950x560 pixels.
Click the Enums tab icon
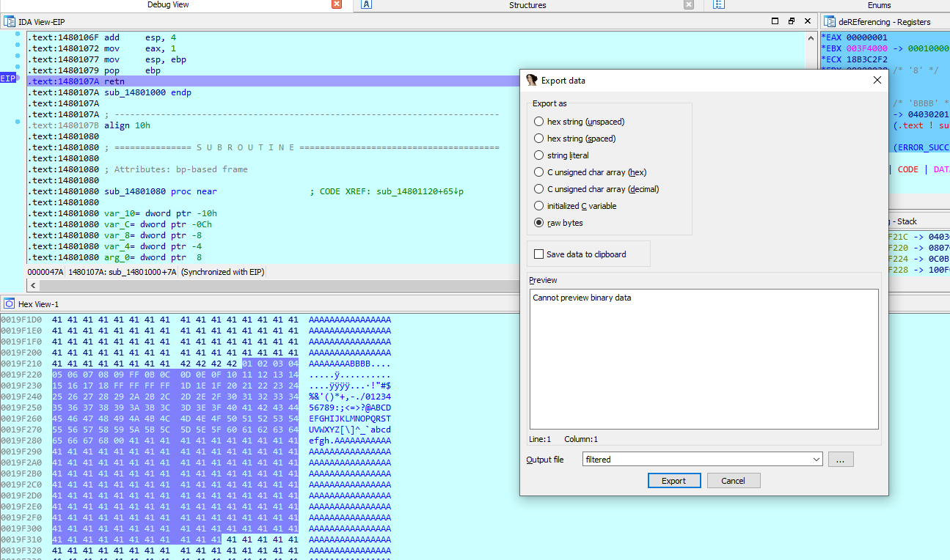[718, 4]
